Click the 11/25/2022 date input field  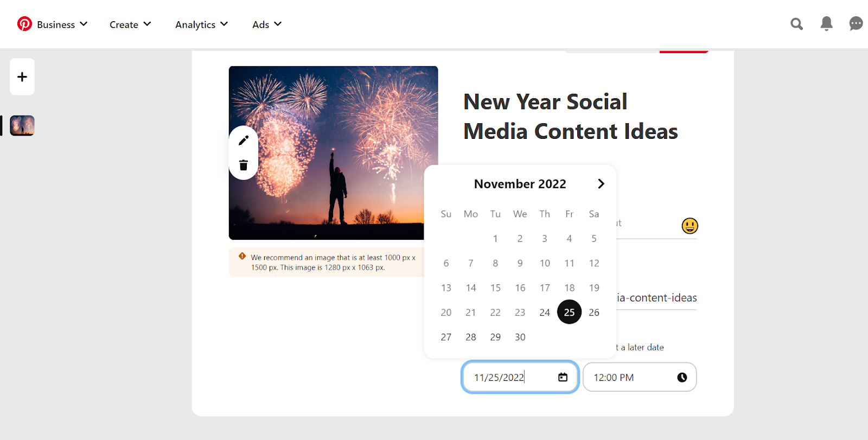(520, 377)
